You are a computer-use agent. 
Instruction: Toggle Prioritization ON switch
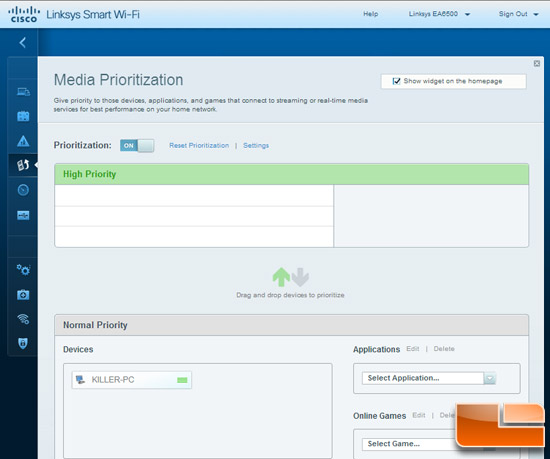coord(137,146)
